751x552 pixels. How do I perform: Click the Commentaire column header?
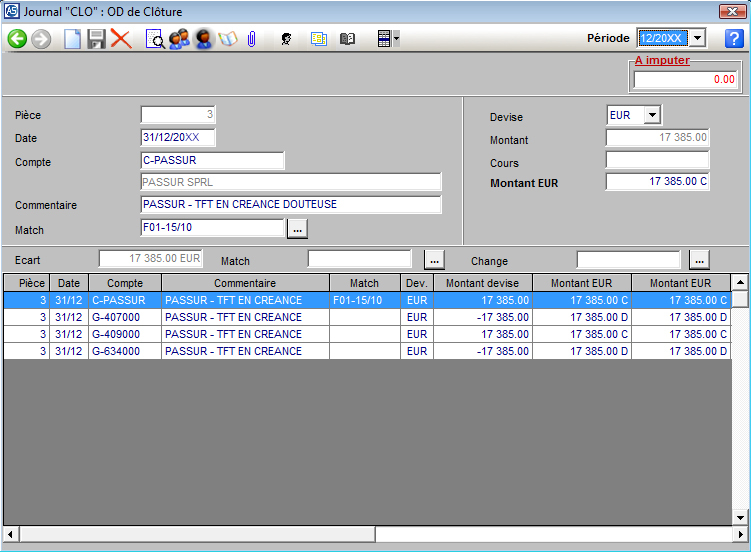pyautogui.click(x=245, y=283)
